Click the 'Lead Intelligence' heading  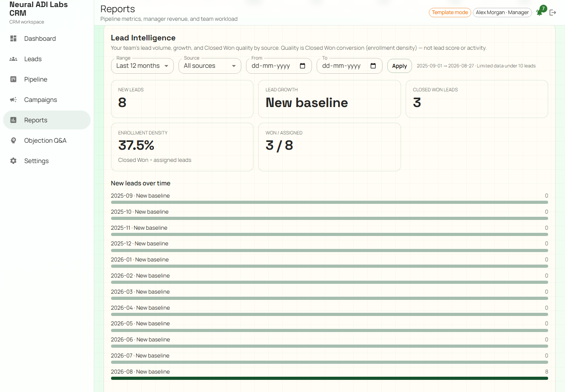[143, 38]
